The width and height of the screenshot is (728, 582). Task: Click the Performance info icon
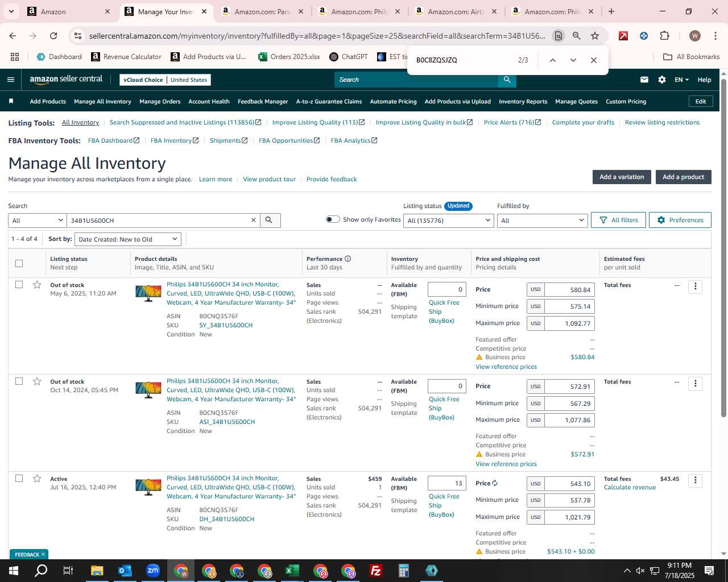(348, 259)
